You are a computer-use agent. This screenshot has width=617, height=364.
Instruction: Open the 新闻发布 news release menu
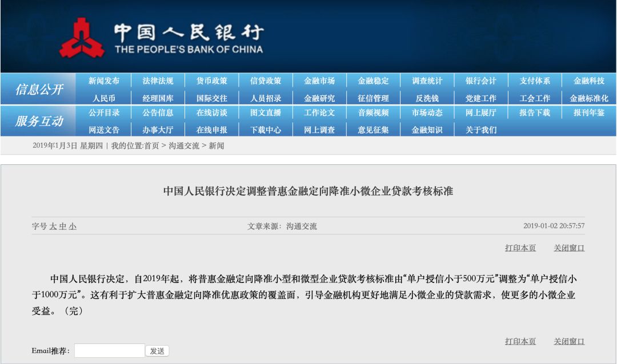coord(105,80)
